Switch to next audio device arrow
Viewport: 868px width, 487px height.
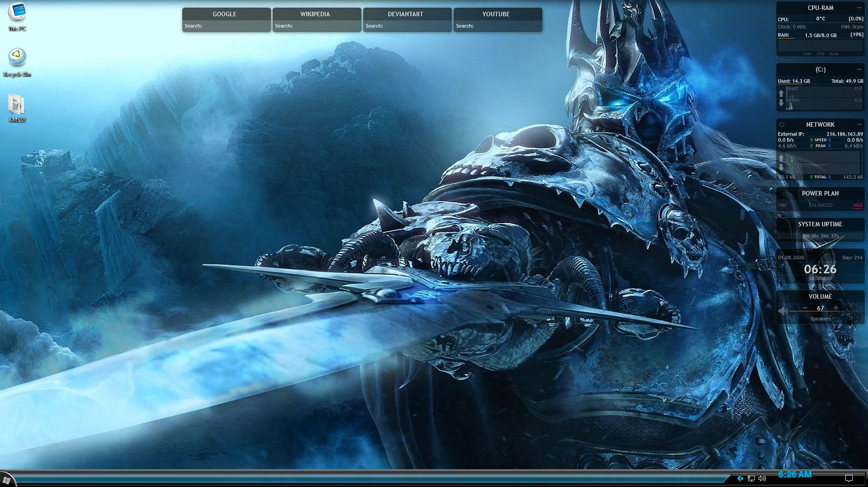pyautogui.click(x=850, y=319)
